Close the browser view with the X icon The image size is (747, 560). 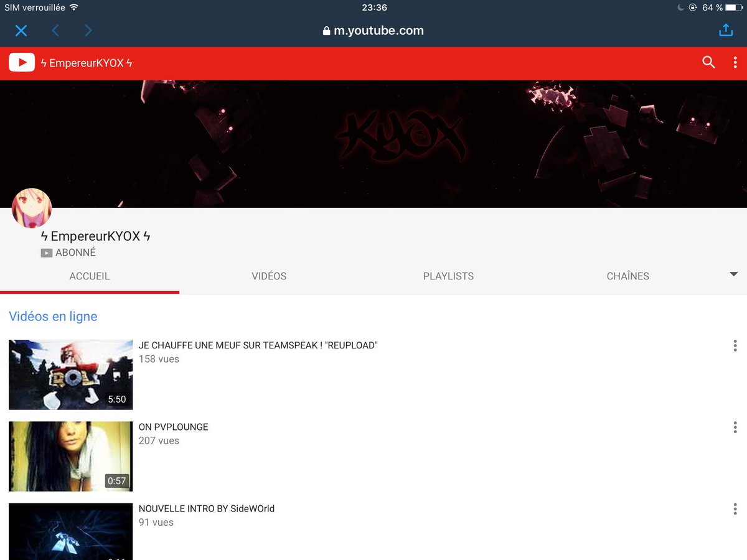pyautogui.click(x=21, y=30)
